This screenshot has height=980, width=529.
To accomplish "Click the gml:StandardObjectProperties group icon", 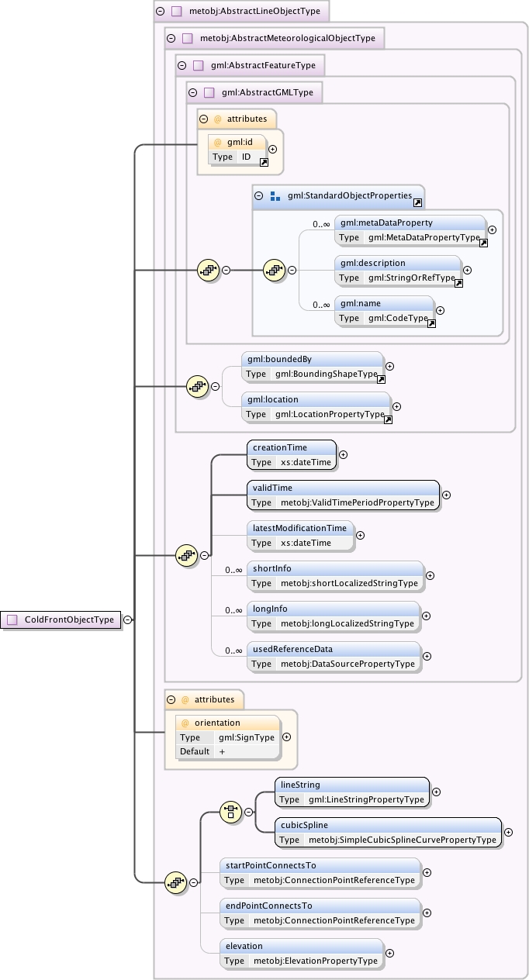I will coord(275,197).
